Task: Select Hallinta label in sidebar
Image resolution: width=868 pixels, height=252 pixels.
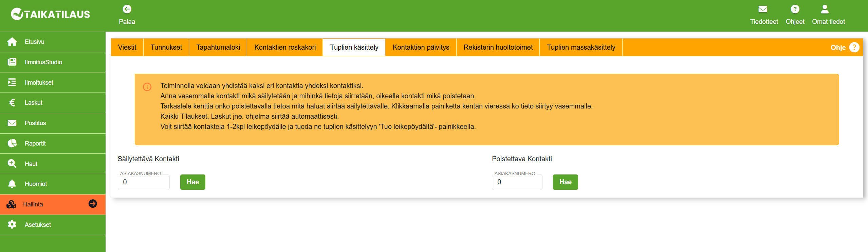Action: tap(33, 204)
